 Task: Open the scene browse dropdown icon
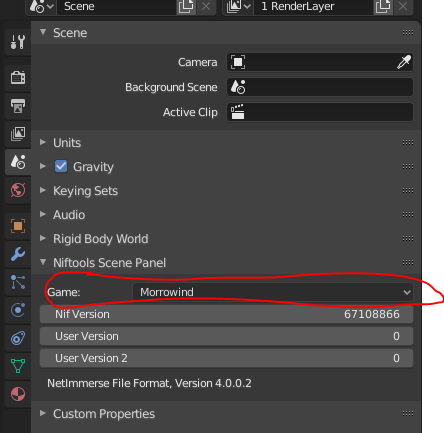tap(41, 6)
